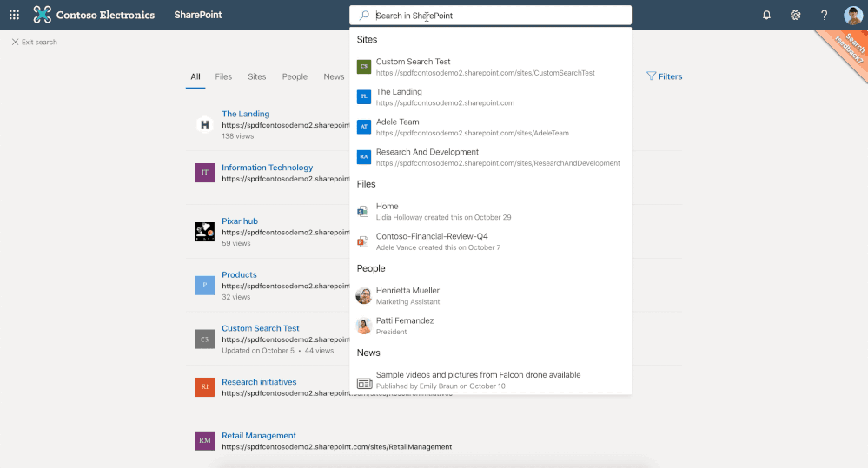Click the Retail Management RM icon
The width and height of the screenshot is (868, 468).
pyautogui.click(x=205, y=441)
